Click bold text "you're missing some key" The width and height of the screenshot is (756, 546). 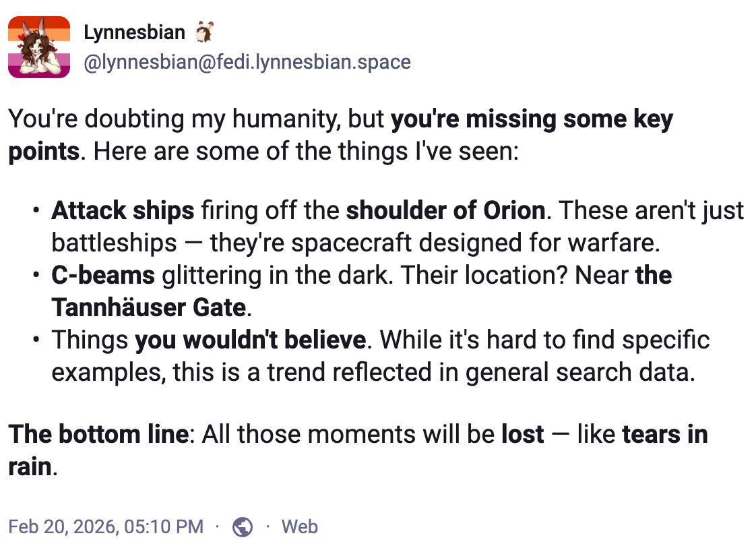532,119
